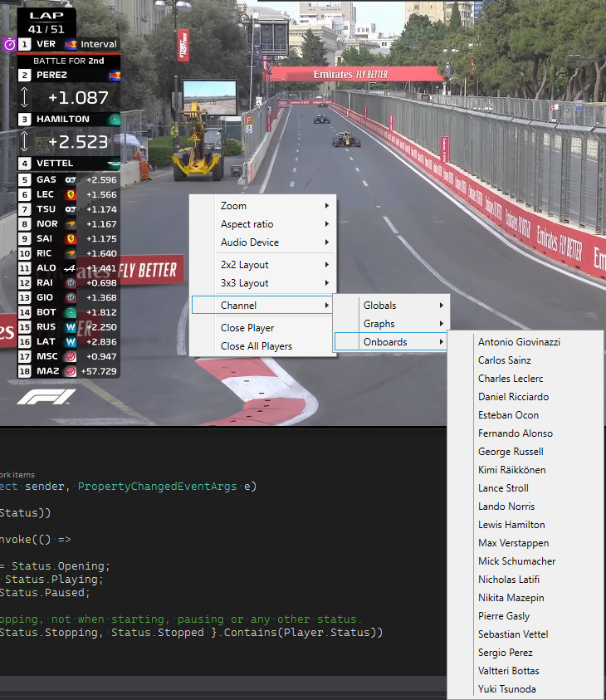Image resolution: width=606 pixels, height=700 pixels.
Task: Open the Aspect ratio submenu
Action: pos(263,224)
